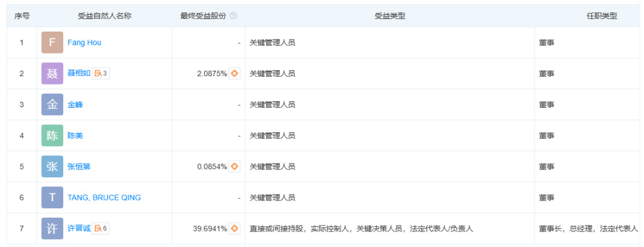Click the badge showing 3 beside 聂相如
The height and width of the screenshot is (247, 644).
(101, 74)
